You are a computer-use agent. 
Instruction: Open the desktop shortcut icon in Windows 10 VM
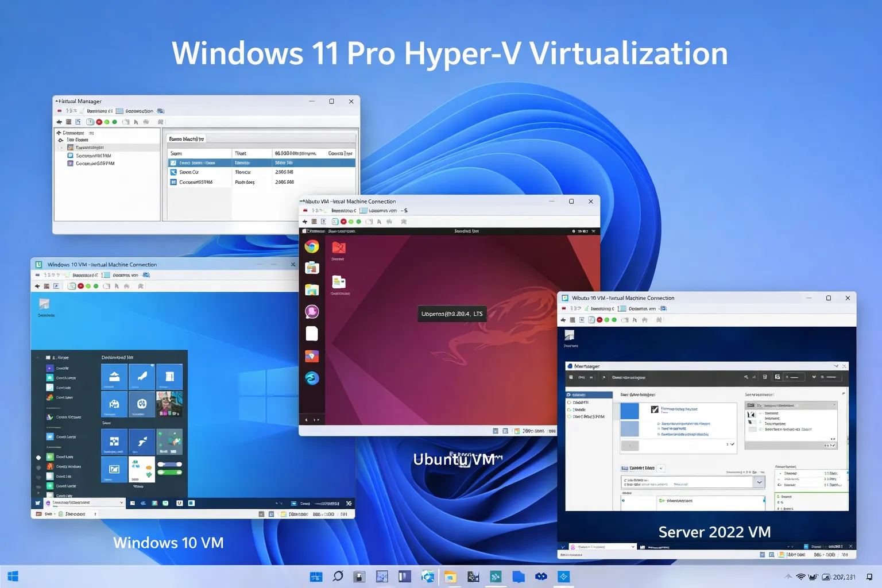(44, 304)
